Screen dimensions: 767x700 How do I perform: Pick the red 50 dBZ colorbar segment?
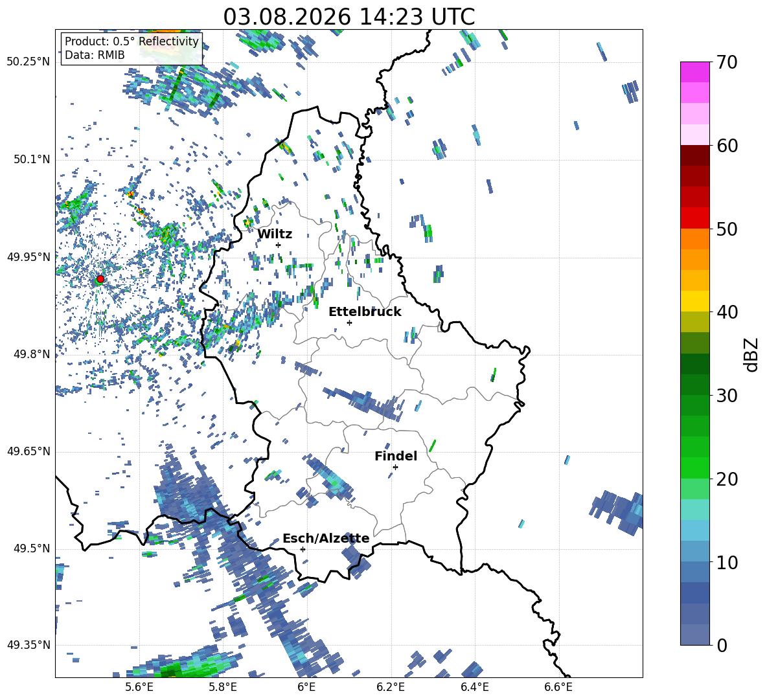[694, 218]
